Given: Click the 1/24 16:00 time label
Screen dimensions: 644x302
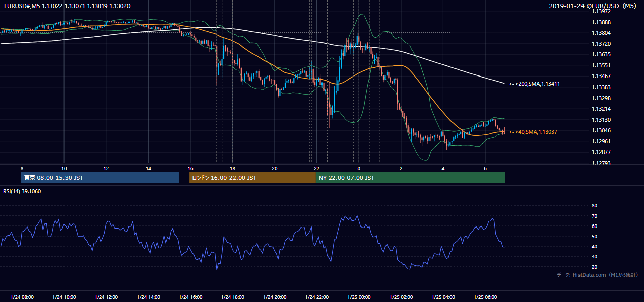Looking at the screenshot, I should pos(190,297).
